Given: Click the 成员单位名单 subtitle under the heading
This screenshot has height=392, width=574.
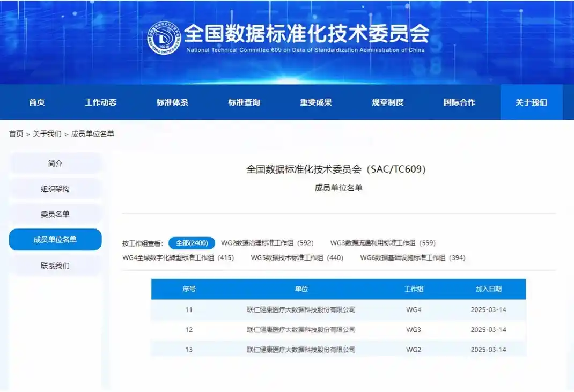Looking at the screenshot, I should (338, 188).
